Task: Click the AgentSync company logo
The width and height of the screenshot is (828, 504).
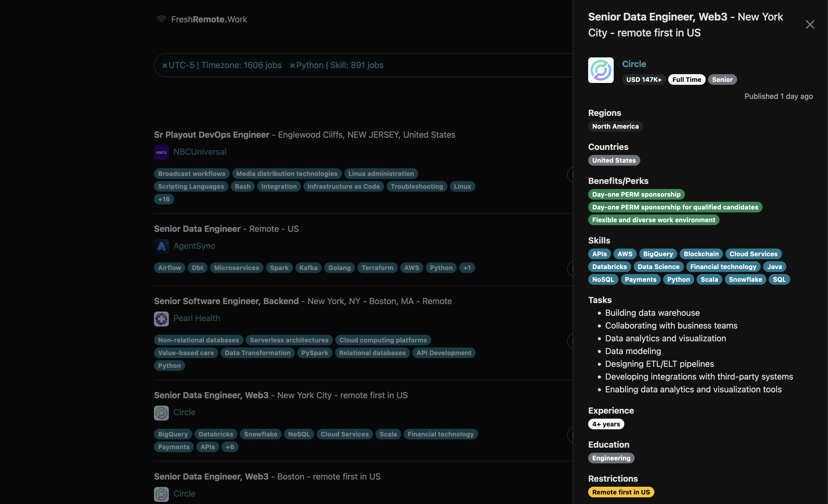Action: click(x=161, y=246)
